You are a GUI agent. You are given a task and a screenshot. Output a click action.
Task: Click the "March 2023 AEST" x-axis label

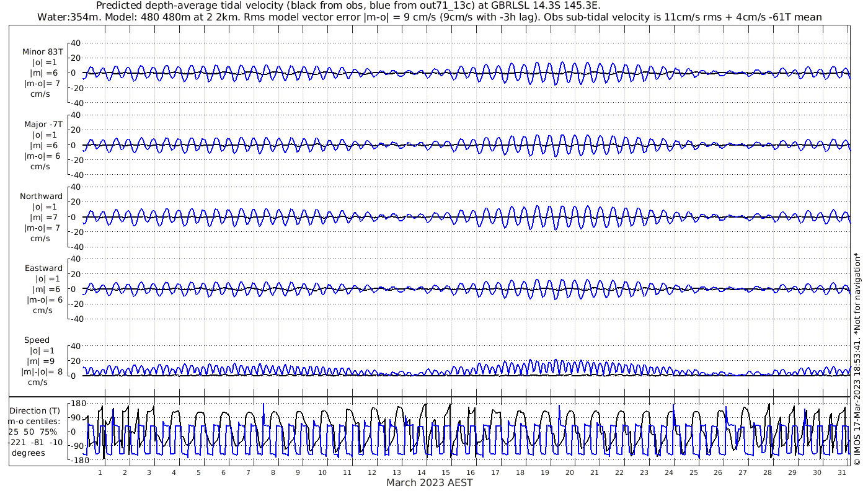click(430, 483)
